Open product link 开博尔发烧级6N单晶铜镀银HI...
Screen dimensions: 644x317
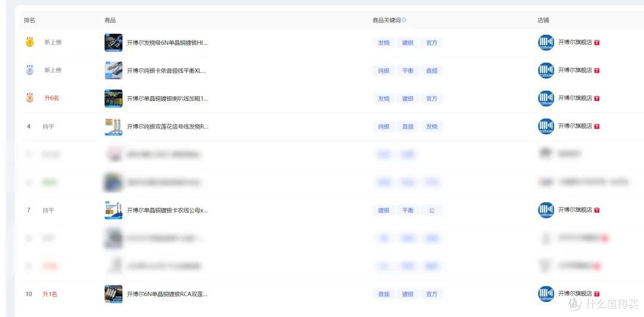click(167, 42)
